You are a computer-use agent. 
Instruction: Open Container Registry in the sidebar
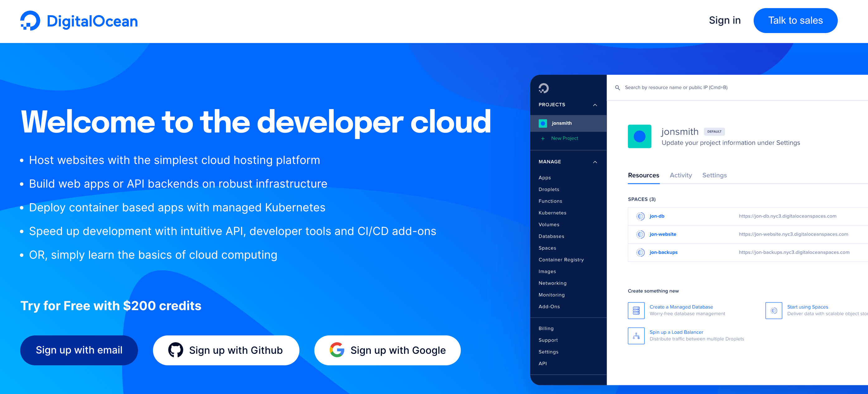coord(561,260)
